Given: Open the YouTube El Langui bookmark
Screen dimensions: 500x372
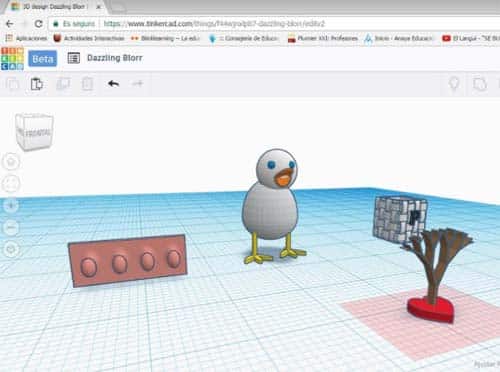Looking at the screenshot, I should pyautogui.click(x=471, y=39).
